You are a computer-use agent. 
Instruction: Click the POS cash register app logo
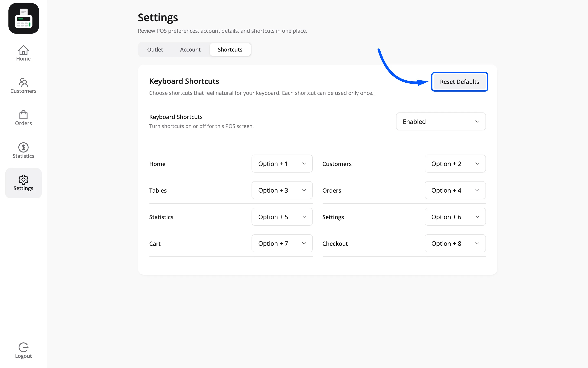[x=23, y=18]
